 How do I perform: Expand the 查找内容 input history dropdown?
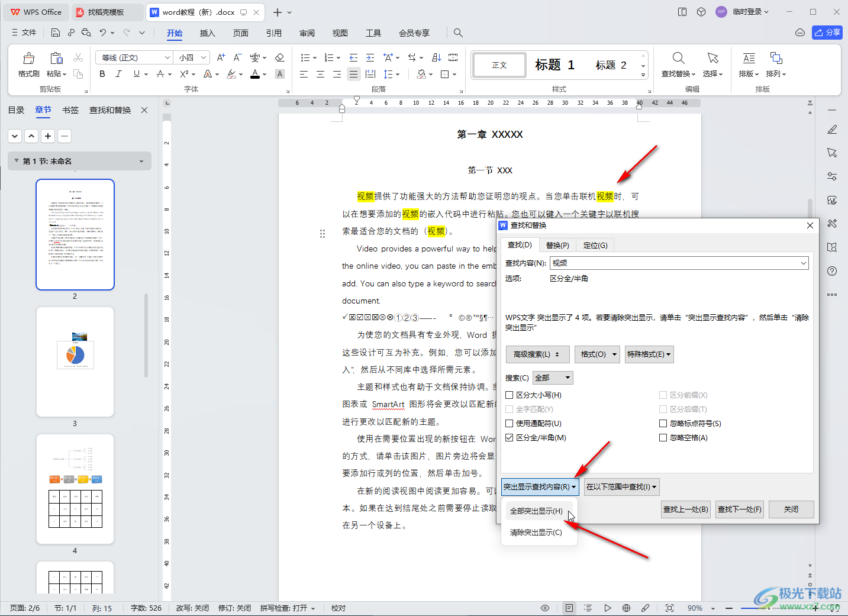[x=803, y=263]
